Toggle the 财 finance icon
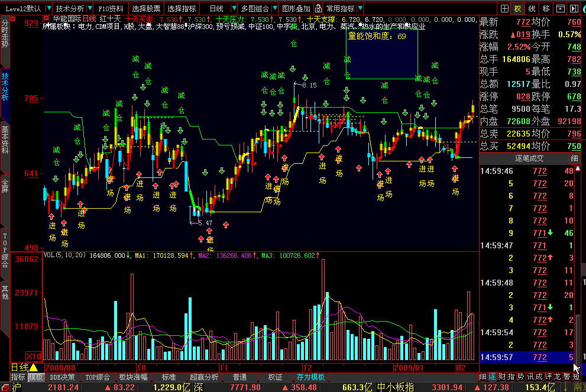This screenshot has width=586, height=392. coord(502,377)
